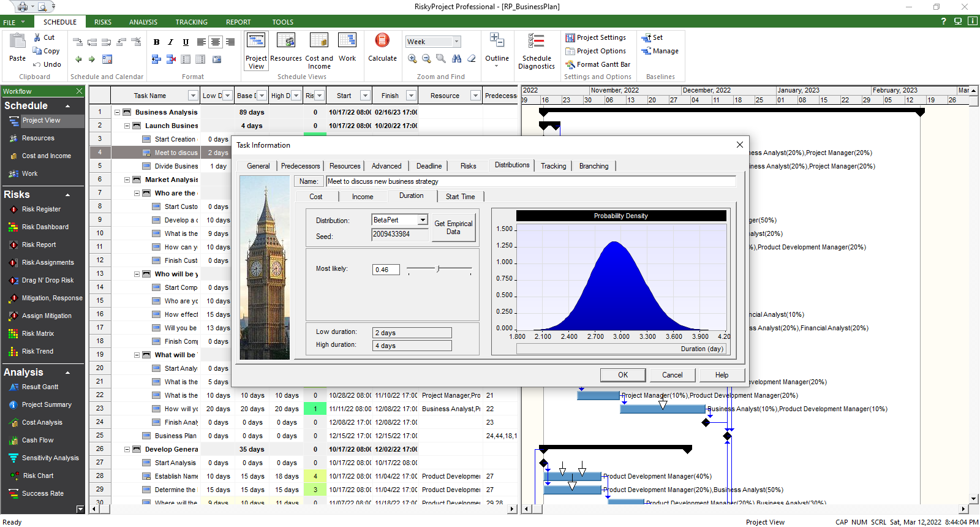Screen dimensions: 980x527
Task: Open Risk Register in the Risks panel
Action: 41,209
